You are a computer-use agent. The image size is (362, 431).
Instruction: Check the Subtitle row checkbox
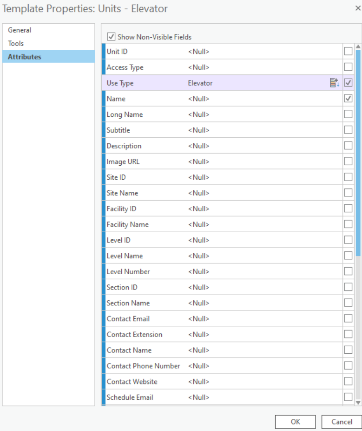pyautogui.click(x=348, y=130)
